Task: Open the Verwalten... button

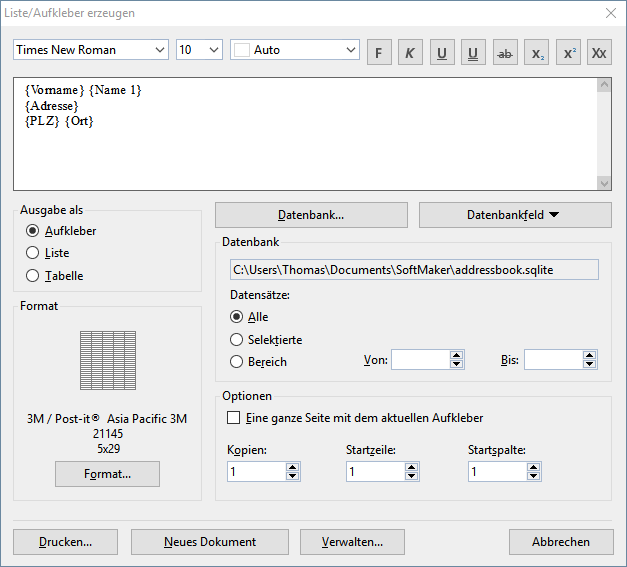Action: pos(352,542)
